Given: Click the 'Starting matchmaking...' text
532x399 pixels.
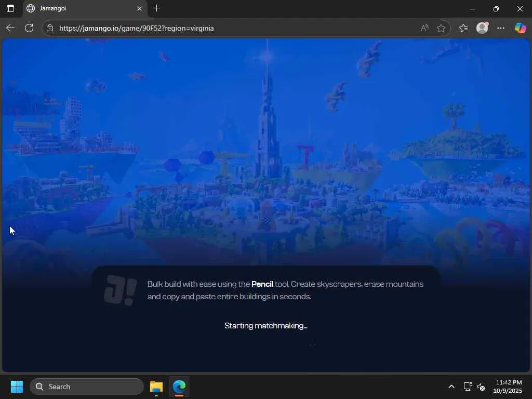Looking at the screenshot, I should (x=265, y=326).
